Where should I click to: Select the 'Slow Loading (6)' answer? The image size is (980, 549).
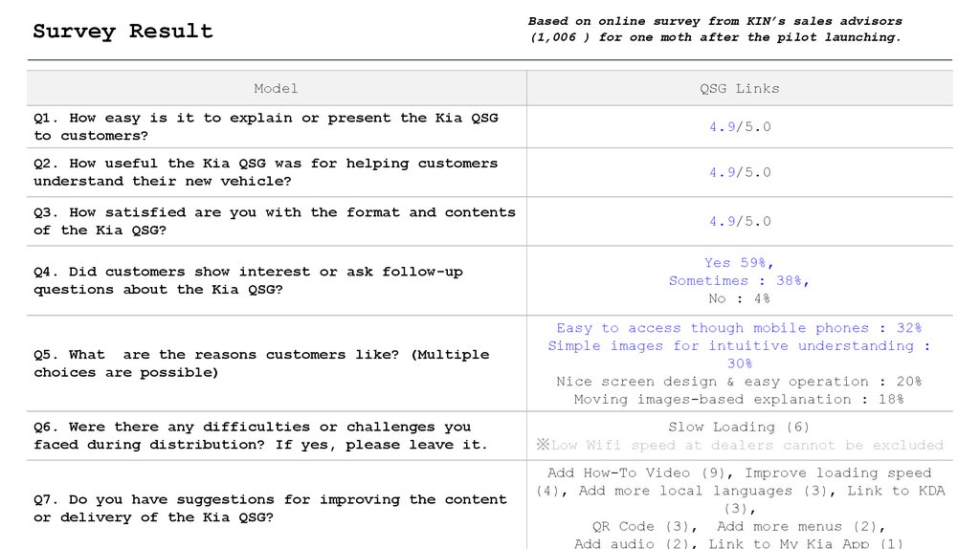pyautogui.click(x=739, y=428)
